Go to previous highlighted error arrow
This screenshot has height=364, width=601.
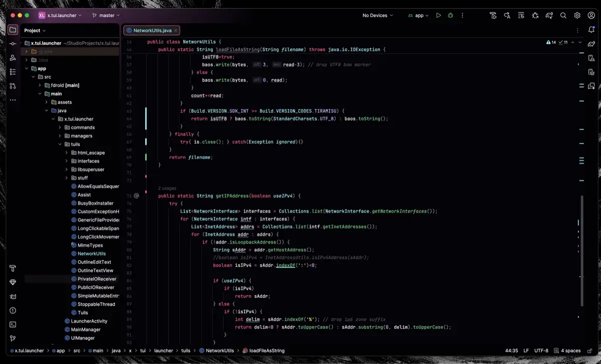click(573, 43)
